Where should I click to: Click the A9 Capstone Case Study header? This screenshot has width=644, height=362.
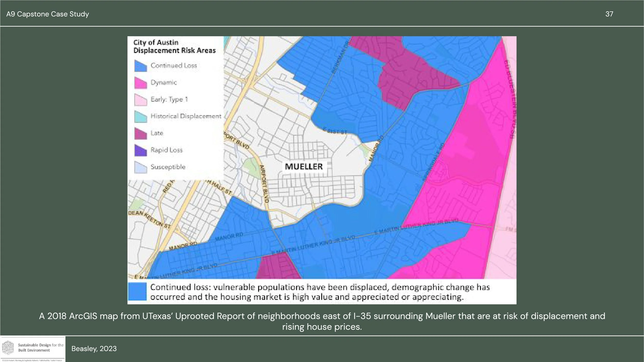click(48, 14)
